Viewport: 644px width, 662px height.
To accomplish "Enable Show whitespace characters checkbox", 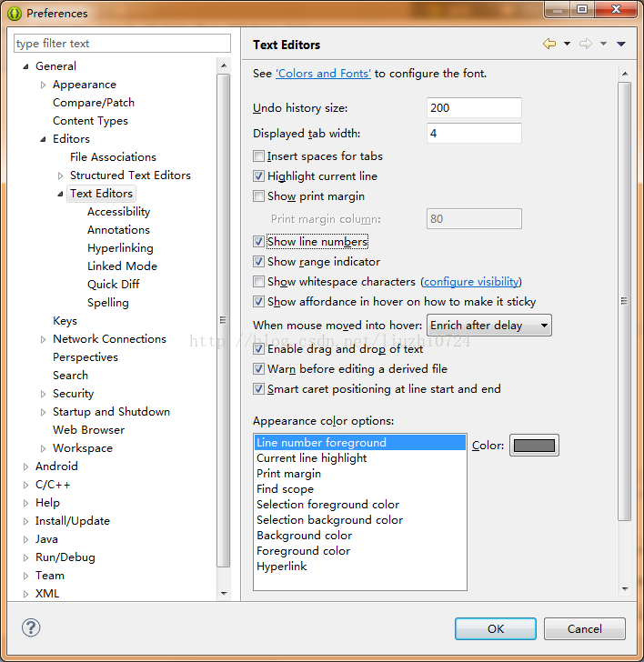I will point(258,282).
